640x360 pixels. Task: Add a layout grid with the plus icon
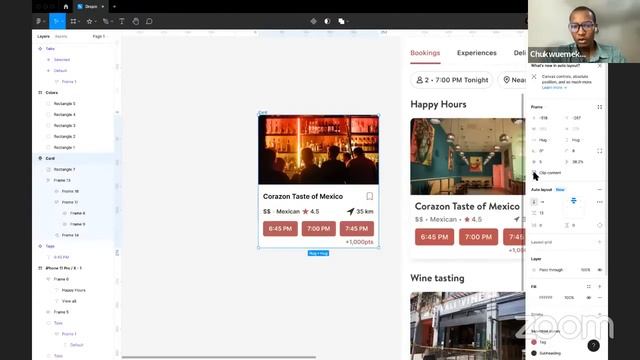pos(600,242)
